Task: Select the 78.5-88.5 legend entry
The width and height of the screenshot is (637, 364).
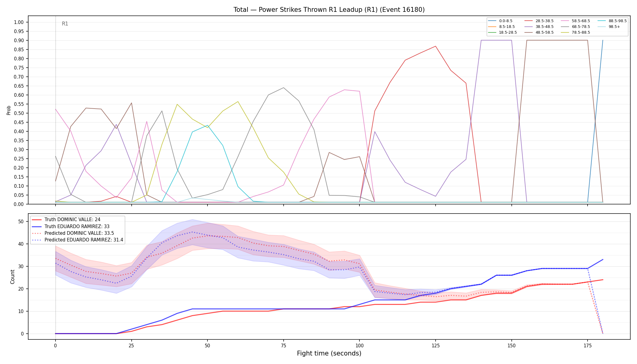Action: click(x=575, y=32)
